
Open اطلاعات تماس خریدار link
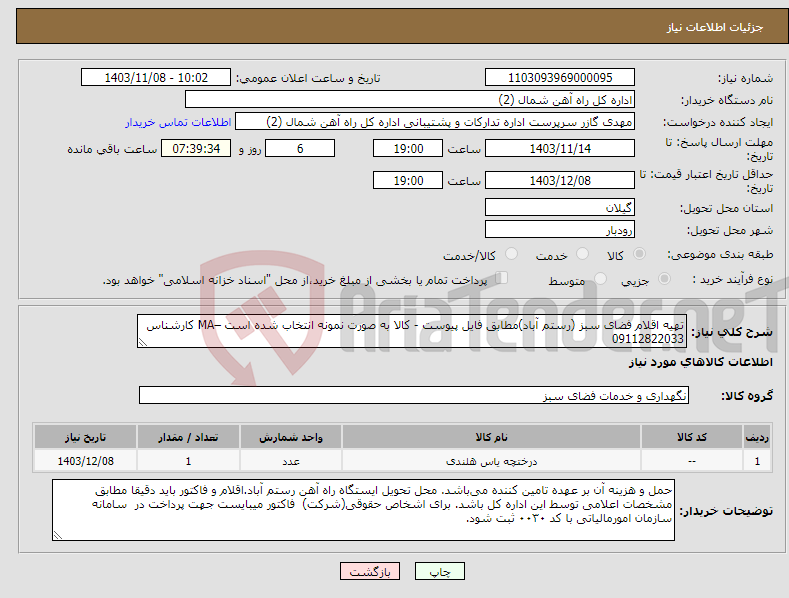tap(178, 122)
